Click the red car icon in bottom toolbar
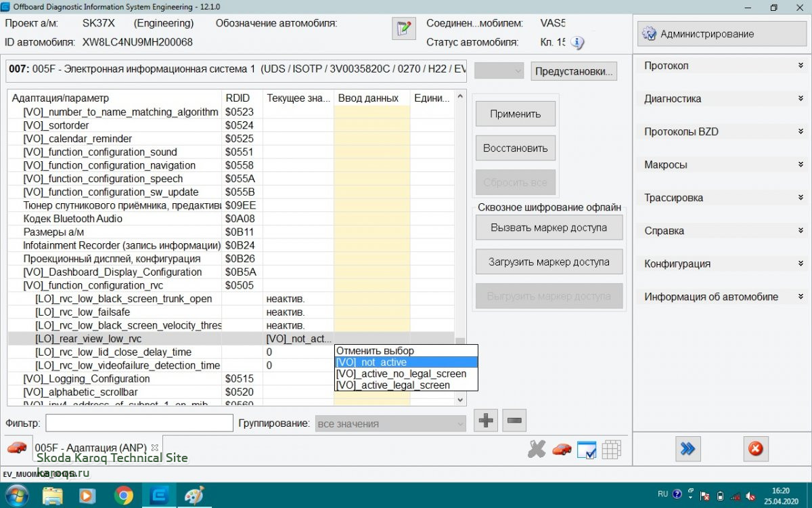Viewport: 812px width, 508px height. (x=561, y=449)
